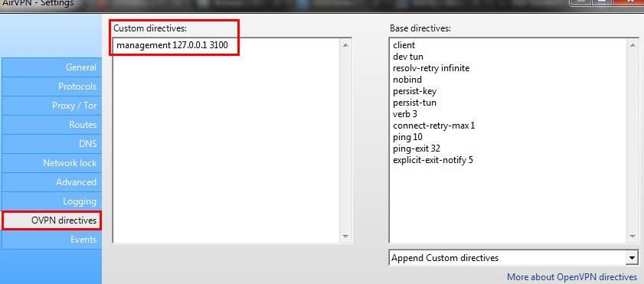Open the Network lock tab
This screenshot has width=644, height=284.
tap(51, 163)
